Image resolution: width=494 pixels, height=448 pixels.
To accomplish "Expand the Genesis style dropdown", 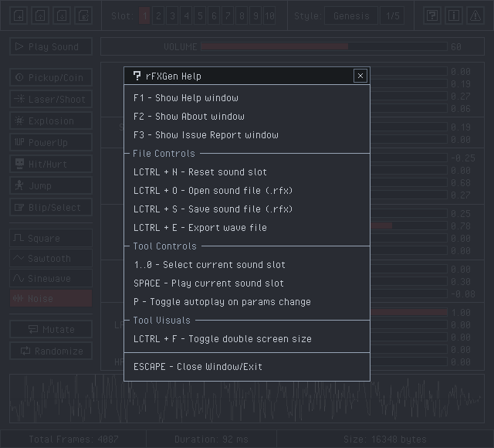I will point(350,15).
